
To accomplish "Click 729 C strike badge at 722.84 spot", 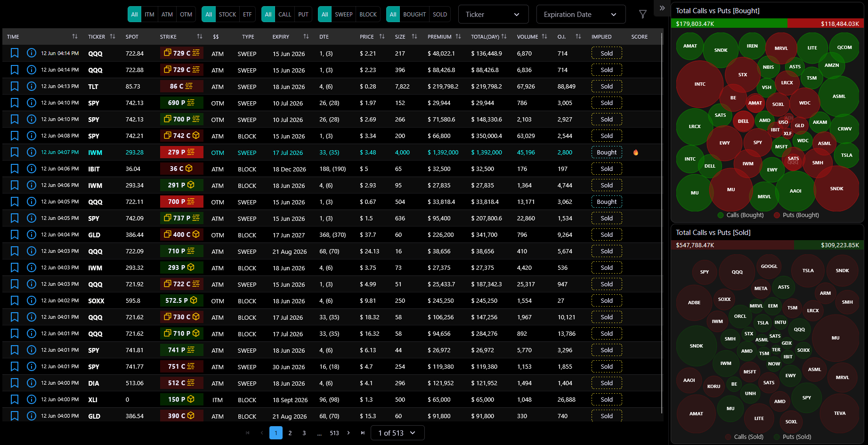I will click(182, 53).
